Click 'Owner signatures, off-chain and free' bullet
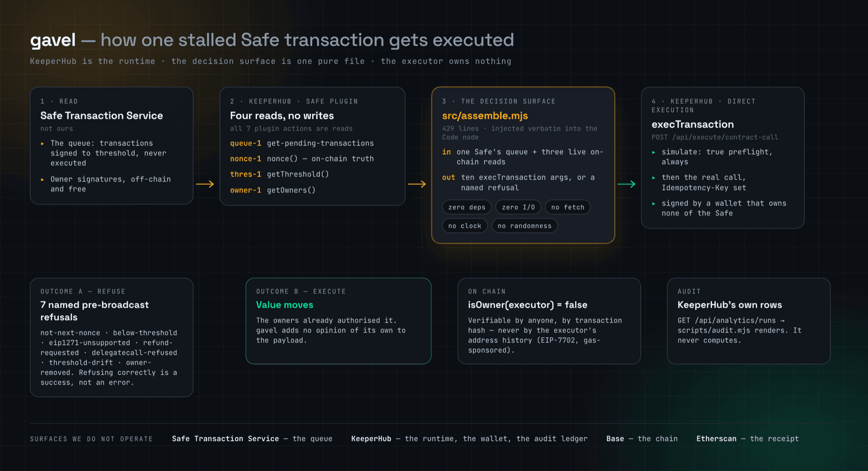 click(110, 184)
